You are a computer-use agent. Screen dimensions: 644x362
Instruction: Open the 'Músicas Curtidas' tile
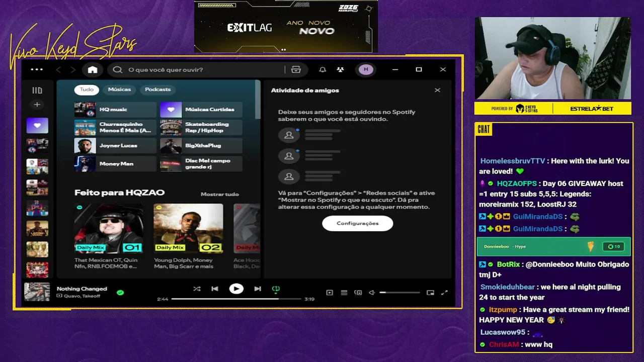pyautogui.click(x=201, y=110)
